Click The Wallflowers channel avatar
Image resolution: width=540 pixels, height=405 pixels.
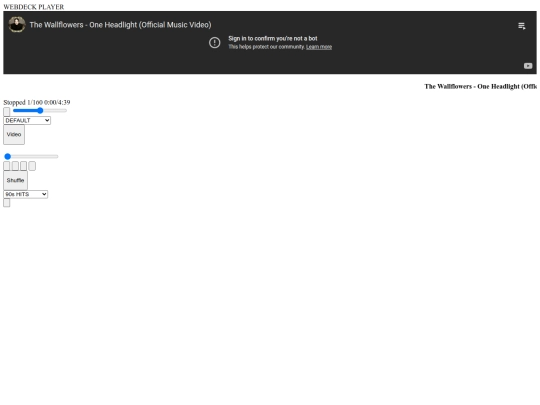click(17, 25)
